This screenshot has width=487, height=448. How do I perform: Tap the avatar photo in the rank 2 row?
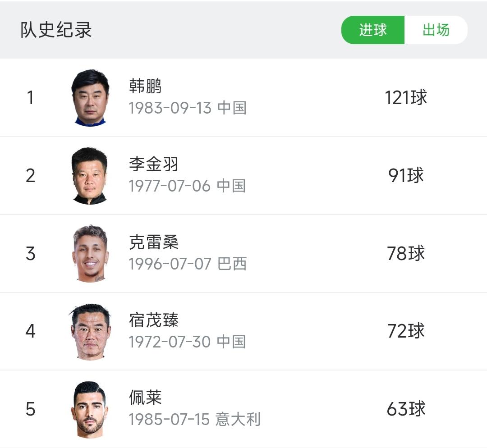click(x=90, y=175)
